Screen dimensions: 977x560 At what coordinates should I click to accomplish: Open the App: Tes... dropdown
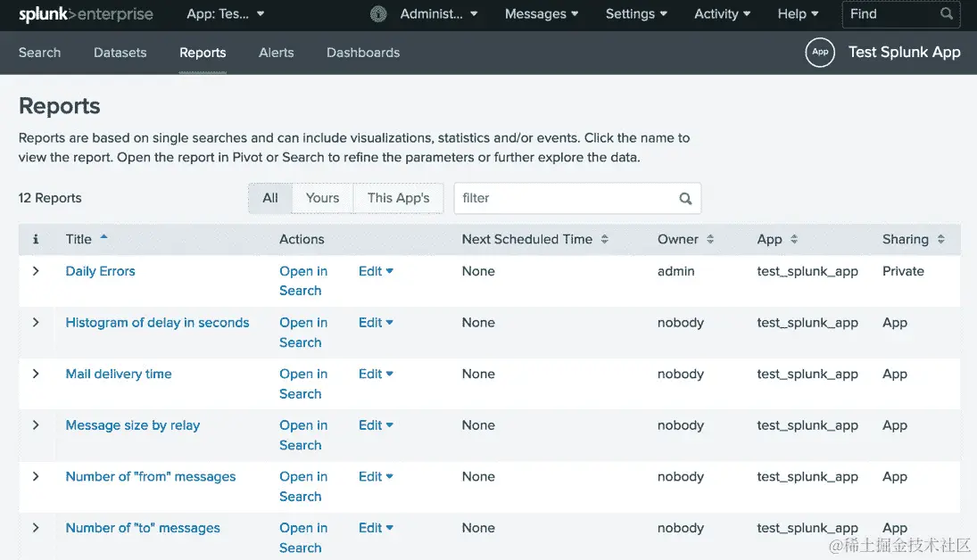tap(226, 13)
